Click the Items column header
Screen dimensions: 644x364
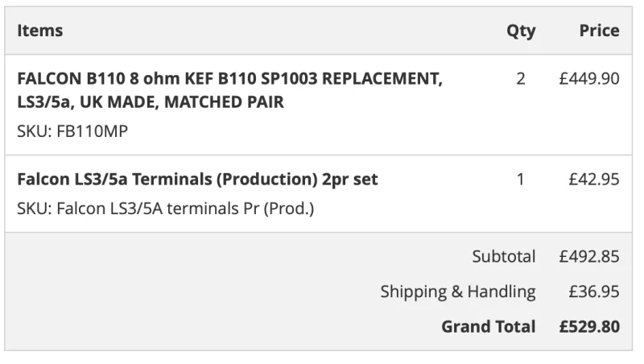pyautogui.click(x=39, y=31)
